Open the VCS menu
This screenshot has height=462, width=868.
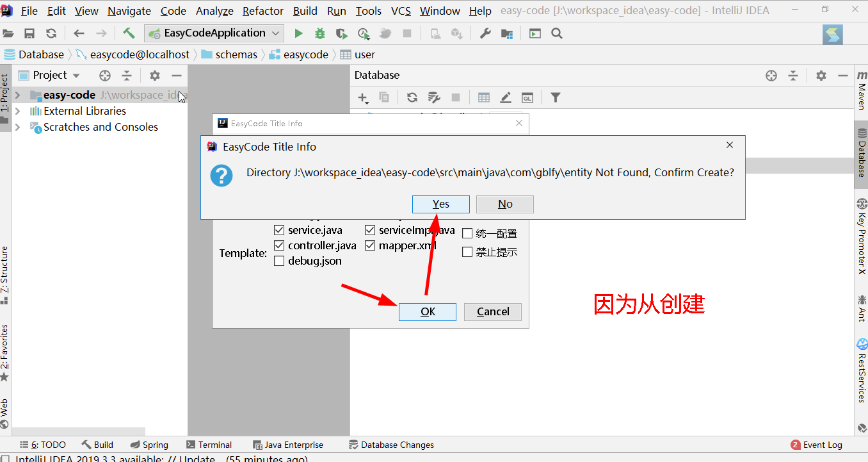pos(401,11)
